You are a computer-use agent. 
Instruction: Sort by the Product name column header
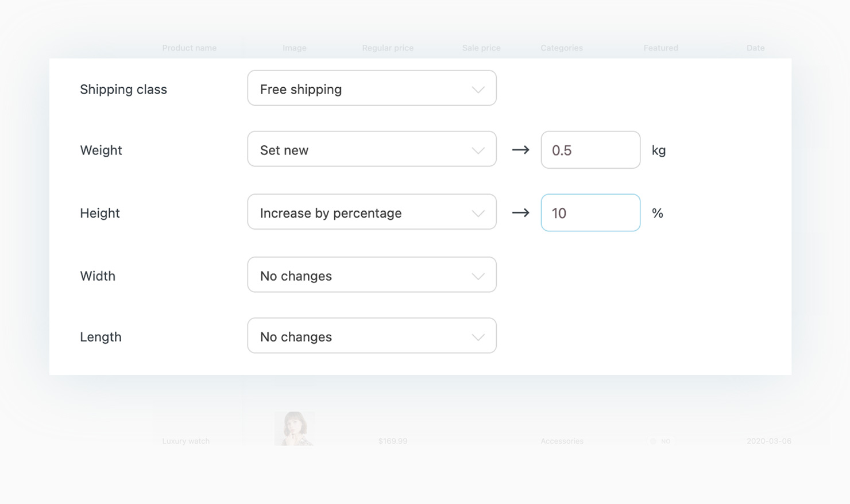pyautogui.click(x=189, y=48)
